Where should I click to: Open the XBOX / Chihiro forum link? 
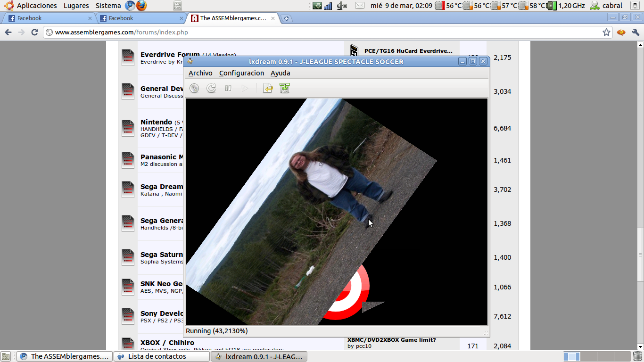pos(167,343)
